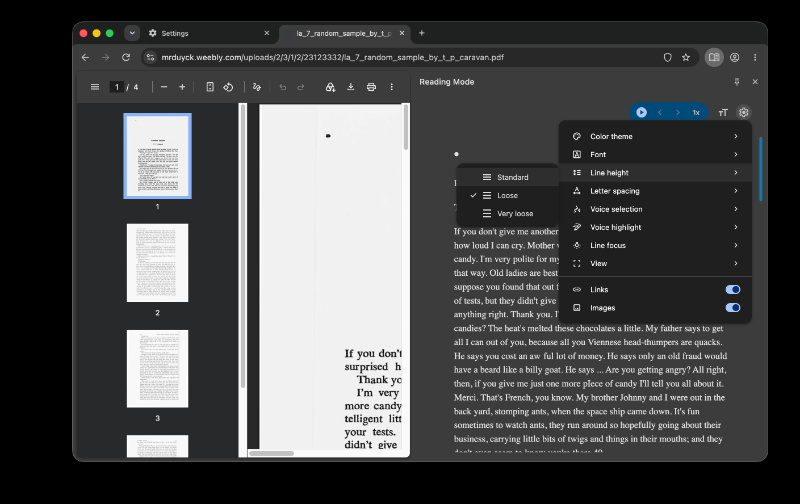This screenshot has height=504, width=800.
Task: Skip to next sentence in read aloud
Action: (x=678, y=112)
